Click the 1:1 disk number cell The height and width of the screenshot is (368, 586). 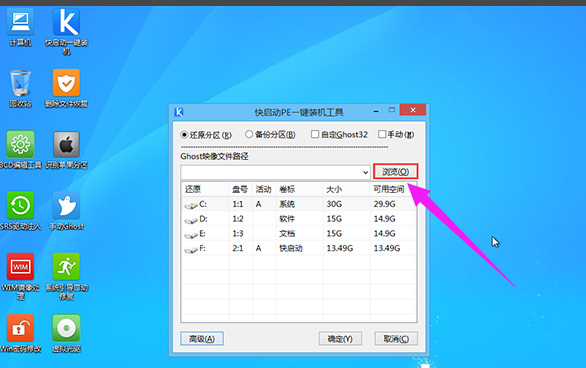click(238, 204)
